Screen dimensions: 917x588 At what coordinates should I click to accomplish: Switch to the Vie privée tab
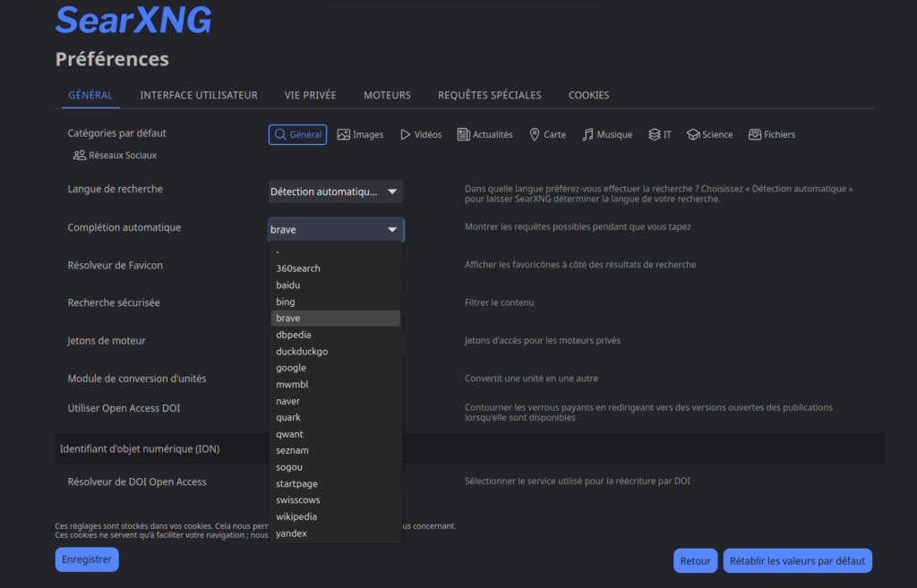point(310,95)
